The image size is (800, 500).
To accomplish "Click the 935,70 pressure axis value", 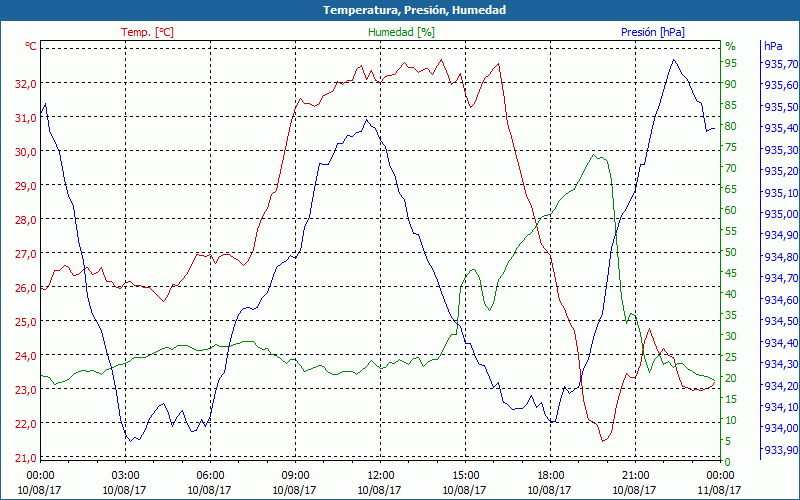I will click(x=780, y=64).
